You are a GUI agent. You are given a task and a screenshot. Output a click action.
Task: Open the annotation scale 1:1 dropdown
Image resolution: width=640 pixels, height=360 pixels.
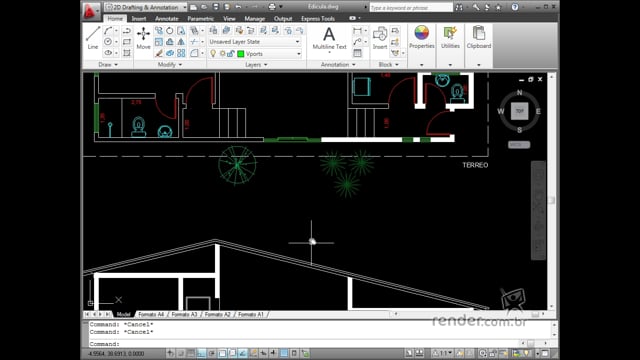pos(443,353)
